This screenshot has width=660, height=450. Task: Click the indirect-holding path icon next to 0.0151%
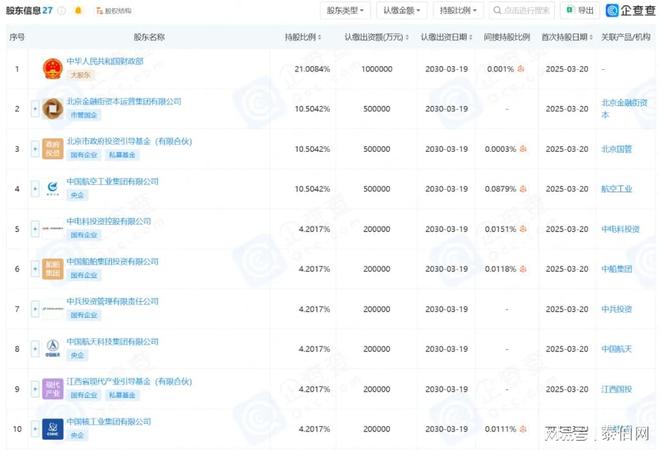pos(523,229)
